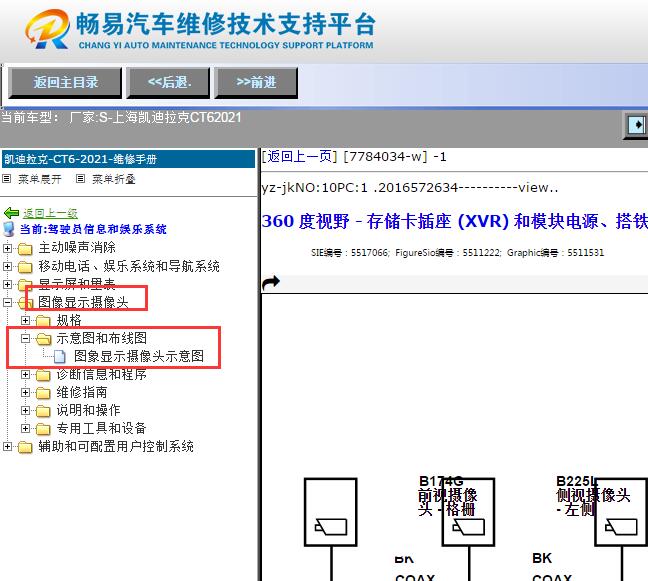
Task: Open the 返回上一页 link
Action: click(300, 157)
